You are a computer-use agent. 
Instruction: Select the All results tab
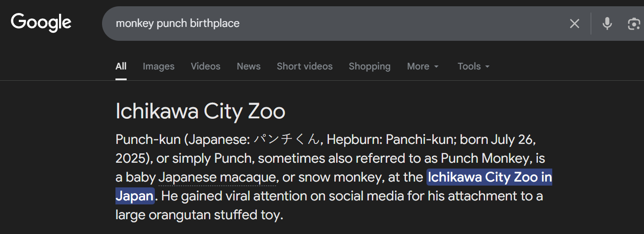click(x=121, y=66)
